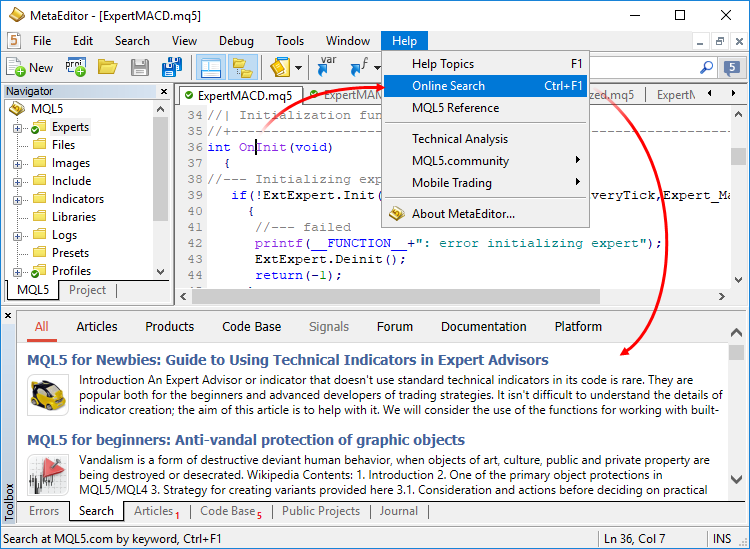The width and height of the screenshot is (750, 549).
Task: Click the chart with pin article thumbnail
Action: (48, 475)
